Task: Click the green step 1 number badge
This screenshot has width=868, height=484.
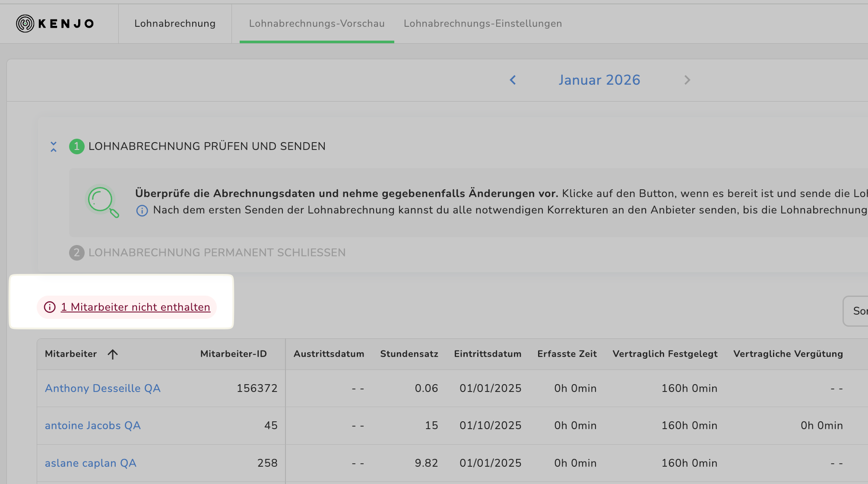Action: coord(76,146)
